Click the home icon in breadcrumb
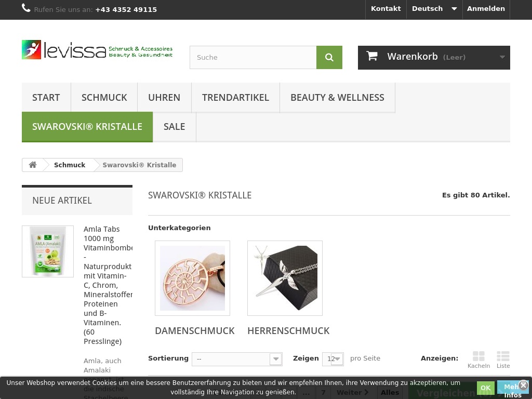Screen dimensions: 532x399 (33, 165)
